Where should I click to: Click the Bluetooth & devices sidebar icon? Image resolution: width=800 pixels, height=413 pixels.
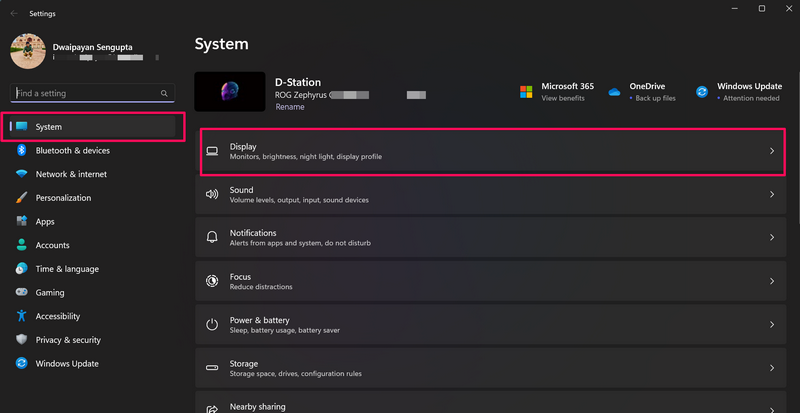click(x=21, y=151)
